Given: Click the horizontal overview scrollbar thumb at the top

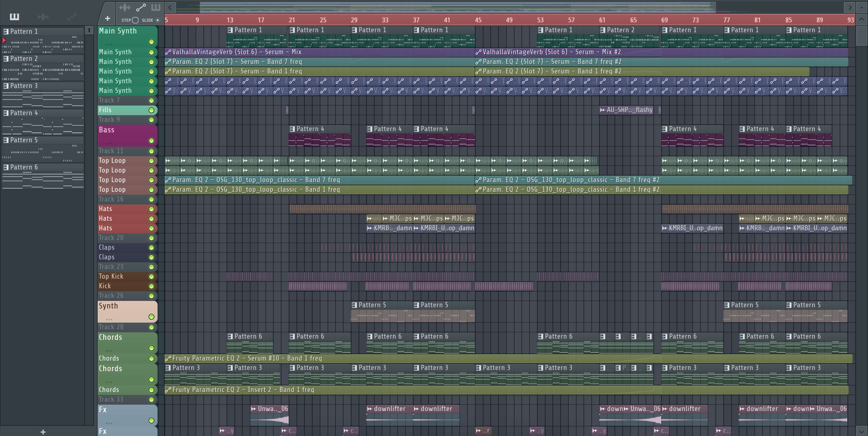Looking at the screenshot, I should coord(458,7).
